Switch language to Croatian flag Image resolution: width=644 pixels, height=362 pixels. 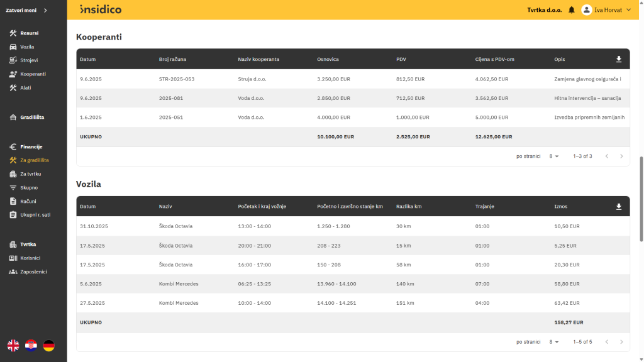(31, 345)
